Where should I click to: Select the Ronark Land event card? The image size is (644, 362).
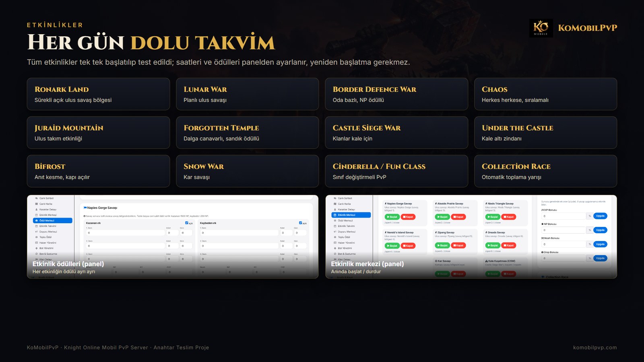coord(98,94)
